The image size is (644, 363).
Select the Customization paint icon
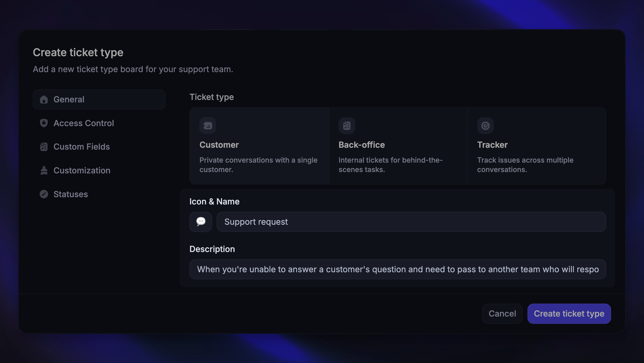click(44, 170)
